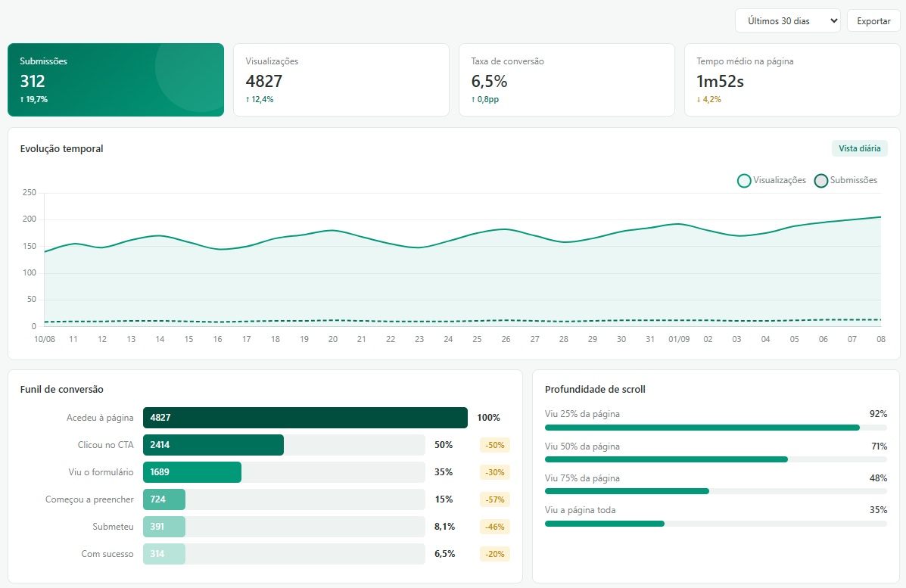
Task: Select the Visualizações metric card
Action: (x=341, y=79)
